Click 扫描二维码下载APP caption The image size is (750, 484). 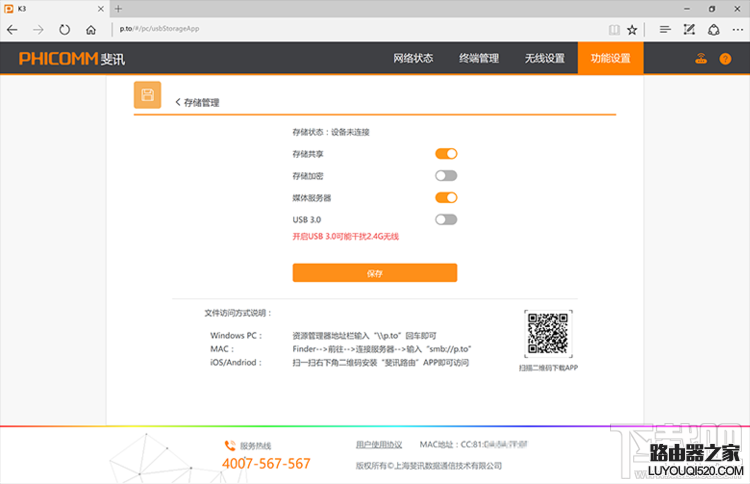pos(548,368)
